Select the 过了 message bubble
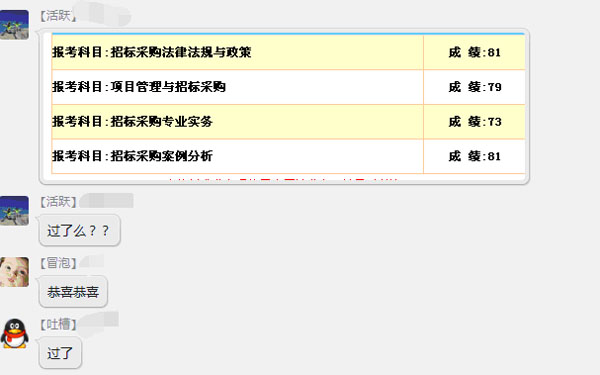 pyautogui.click(x=60, y=353)
